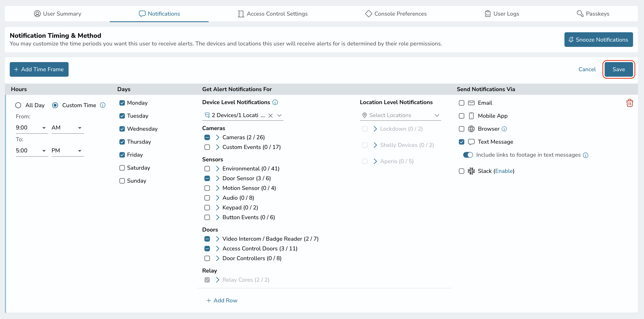Screen dimensions: 644x319
Task: Expand Video Intercom / Badge Reader row
Action: pyautogui.click(x=217, y=239)
